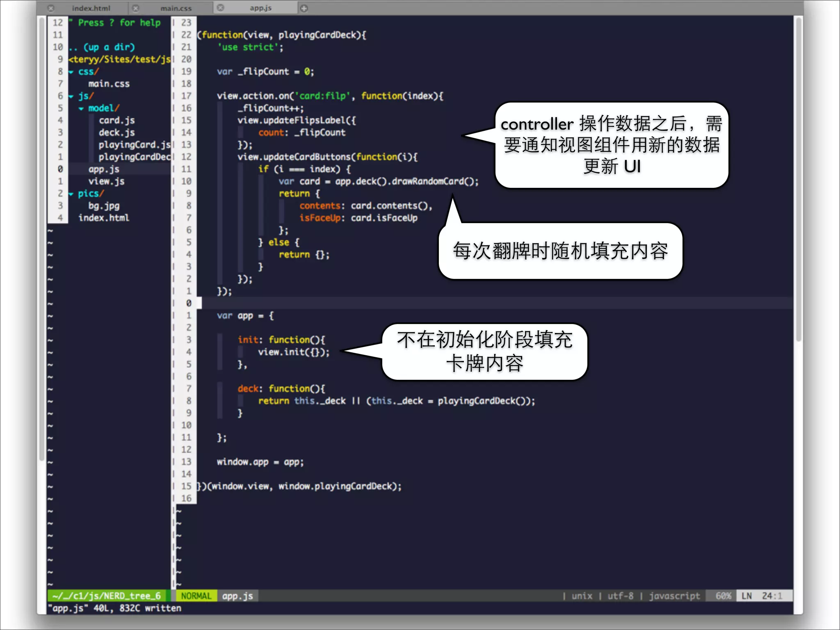Click the 'Press ? for help' line
Screen dimensions: 840x630
click(115, 23)
